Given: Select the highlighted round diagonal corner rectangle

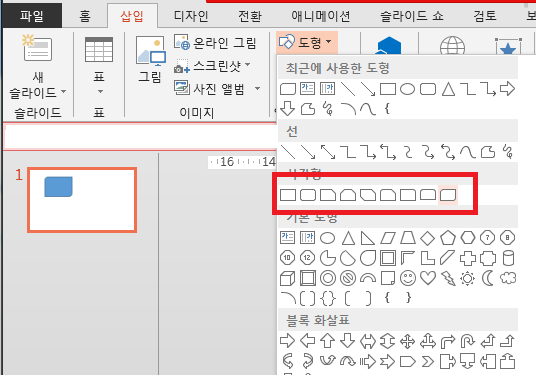Looking at the screenshot, I should point(448,195).
